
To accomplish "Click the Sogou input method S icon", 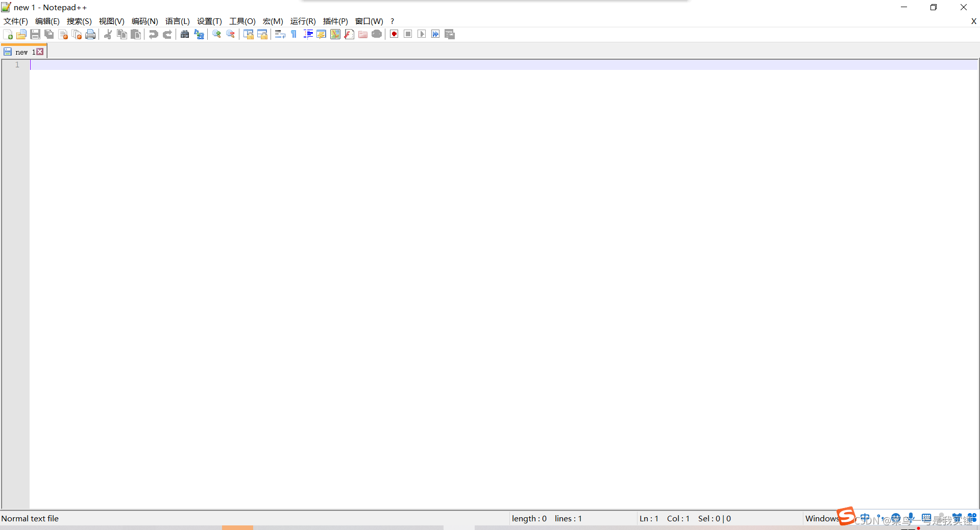I will coord(846,516).
